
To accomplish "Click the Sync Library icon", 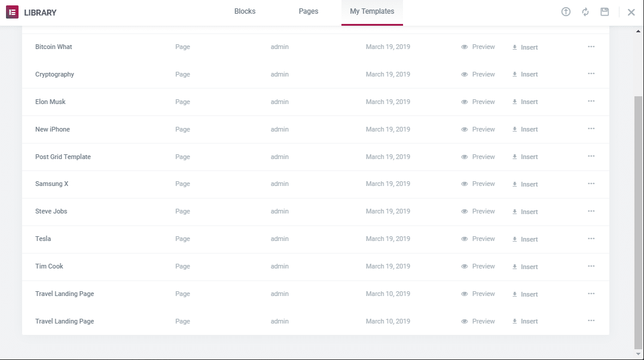I will tap(585, 11).
